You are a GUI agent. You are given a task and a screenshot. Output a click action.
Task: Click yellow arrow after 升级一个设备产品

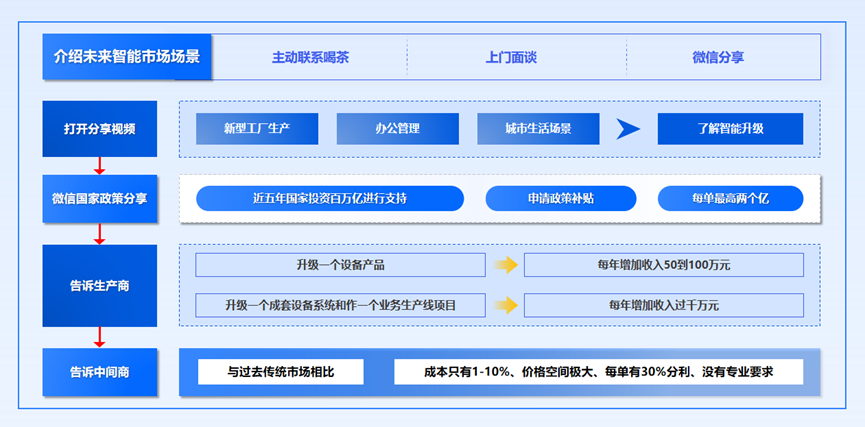click(507, 265)
